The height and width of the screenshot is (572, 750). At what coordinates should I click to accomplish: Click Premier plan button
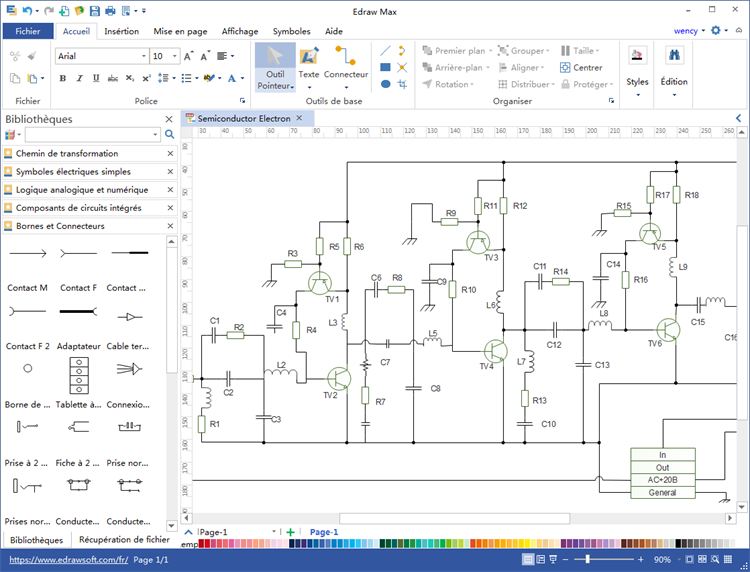pos(457,51)
